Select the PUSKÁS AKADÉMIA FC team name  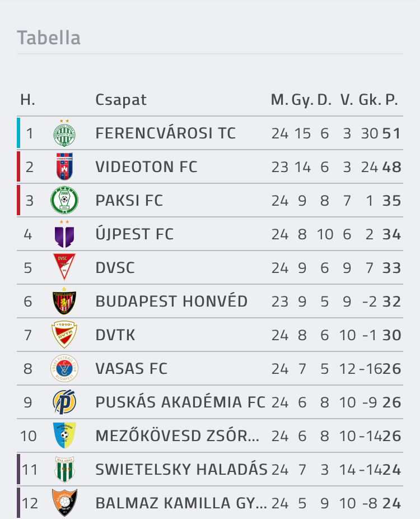tap(180, 402)
